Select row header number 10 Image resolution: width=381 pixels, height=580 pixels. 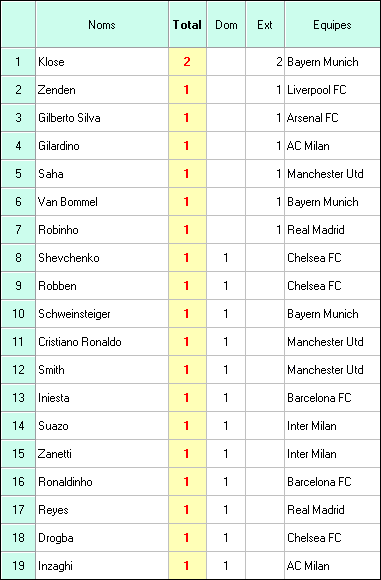(x=18, y=314)
